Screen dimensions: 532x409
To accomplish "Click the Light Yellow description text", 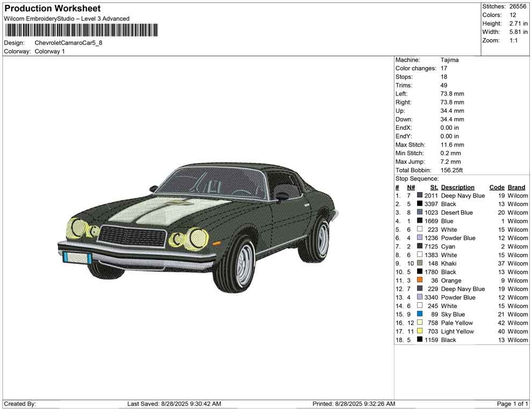I will click(x=457, y=331).
